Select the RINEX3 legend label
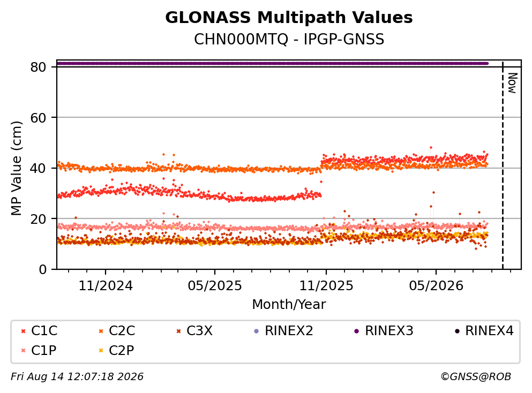The width and height of the screenshot is (532, 393). pyautogui.click(x=389, y=331)
